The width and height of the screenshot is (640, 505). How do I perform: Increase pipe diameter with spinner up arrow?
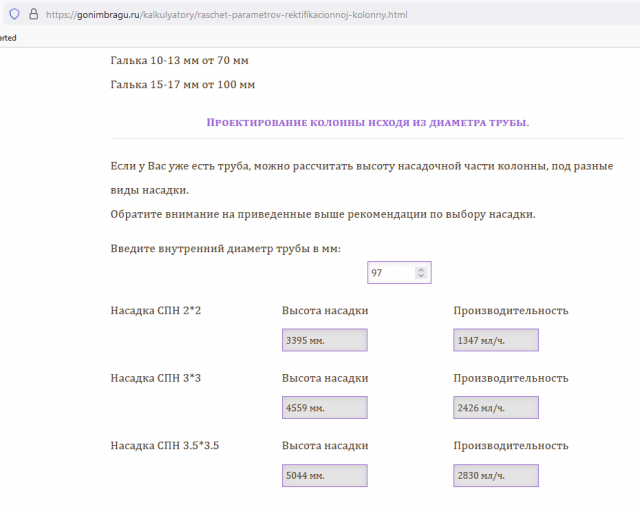(x=421, y=269)
